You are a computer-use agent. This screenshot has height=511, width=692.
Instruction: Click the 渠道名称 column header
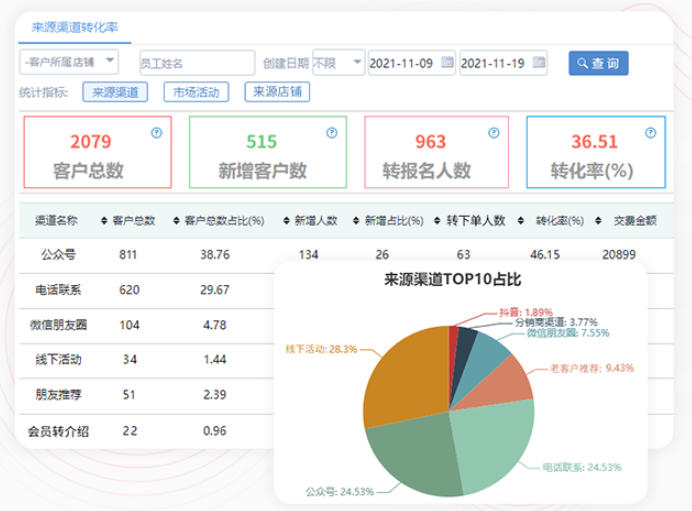(x=56, y=220)
